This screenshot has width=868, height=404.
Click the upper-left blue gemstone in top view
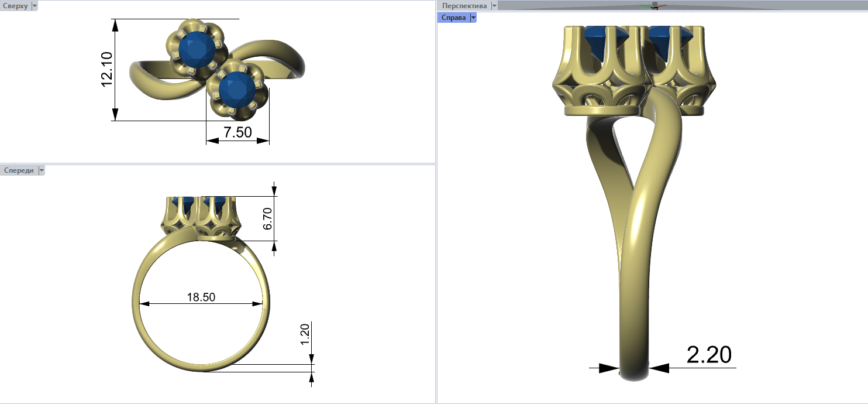click(x=196, y=49)
